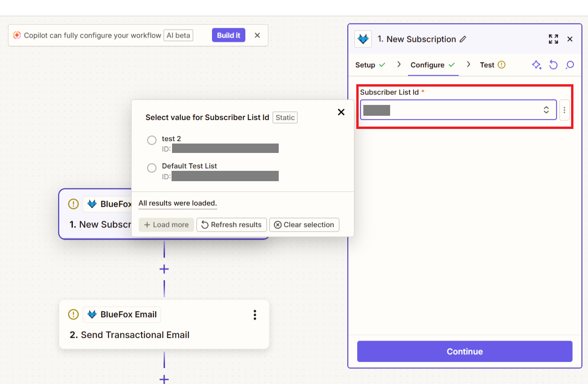Open the search icon in the step panel toolbar
The width and height of the screenshot is (588, 384).
tap(570, 65)
